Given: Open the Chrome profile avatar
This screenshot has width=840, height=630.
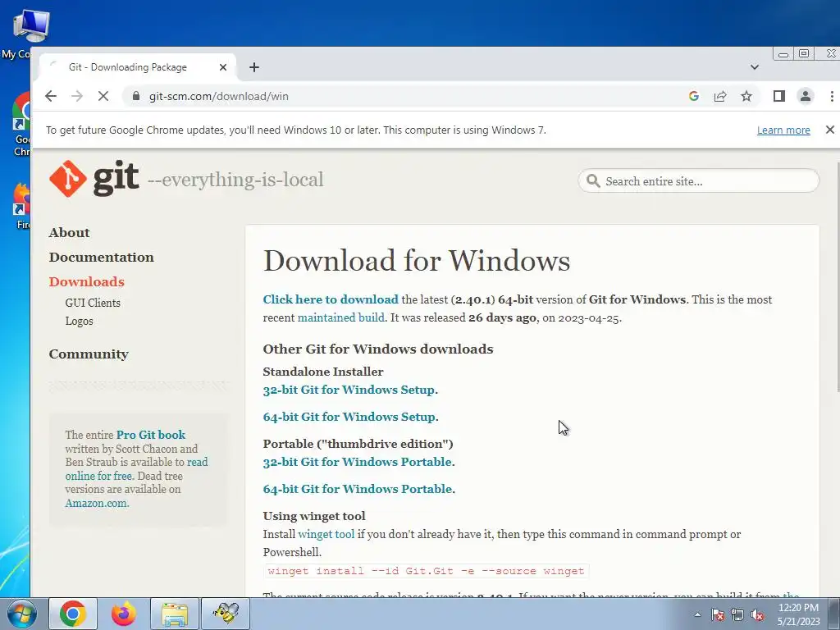Looking at the screenshot, I should (x=806, y=97).
